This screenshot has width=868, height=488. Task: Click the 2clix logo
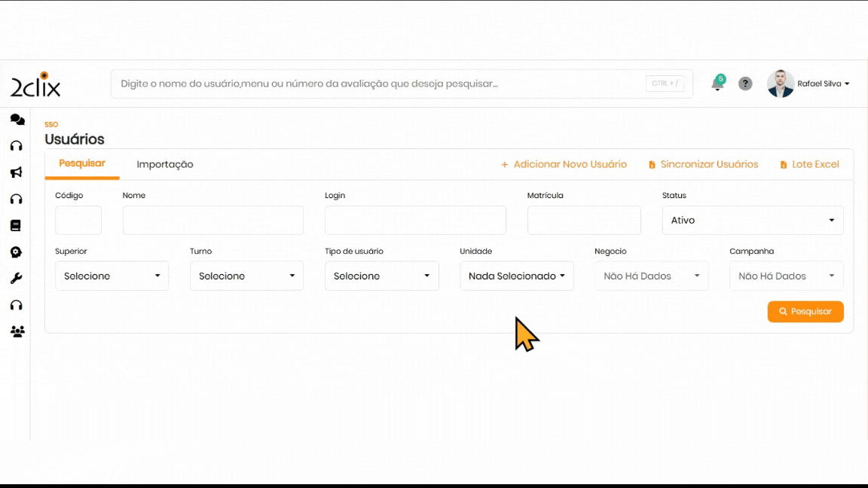click(x=35, y=85)
